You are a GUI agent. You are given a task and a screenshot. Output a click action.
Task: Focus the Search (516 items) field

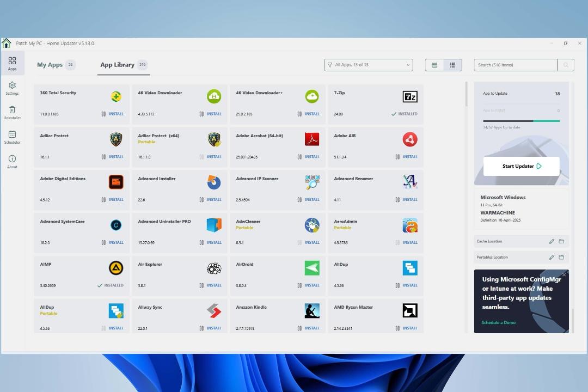pyautogui.click(x=515, y=65)
